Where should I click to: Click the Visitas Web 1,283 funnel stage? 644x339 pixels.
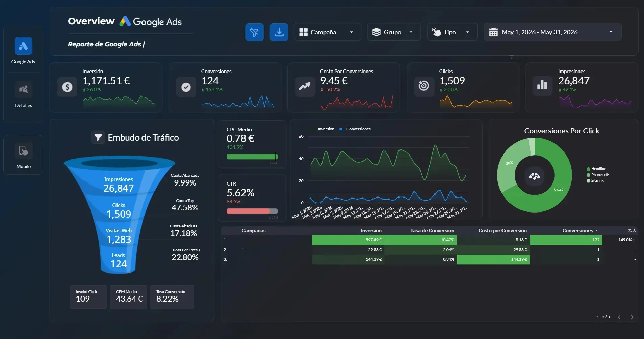click(x=119, y=236)
